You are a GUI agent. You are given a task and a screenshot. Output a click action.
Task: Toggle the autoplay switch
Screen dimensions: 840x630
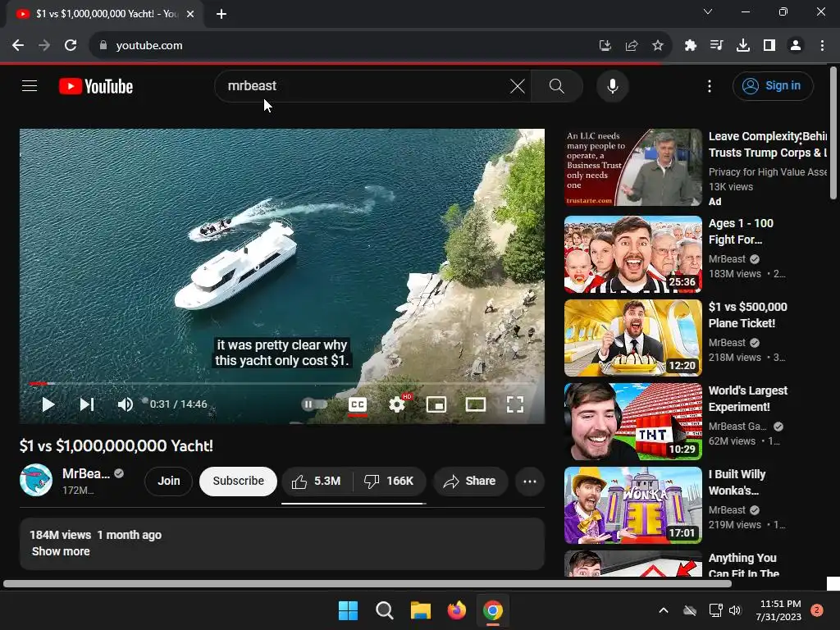click(x=315, y=404)
